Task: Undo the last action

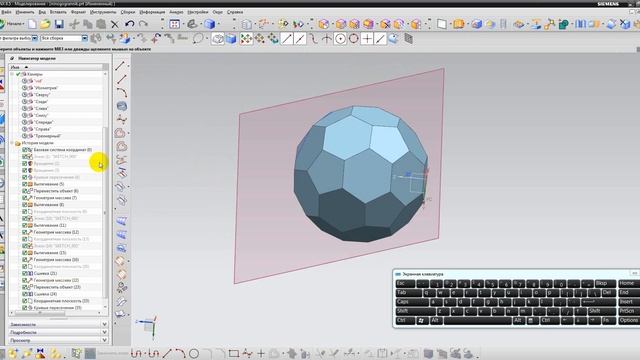Action: pyautogui.click(x=129, y=24)
